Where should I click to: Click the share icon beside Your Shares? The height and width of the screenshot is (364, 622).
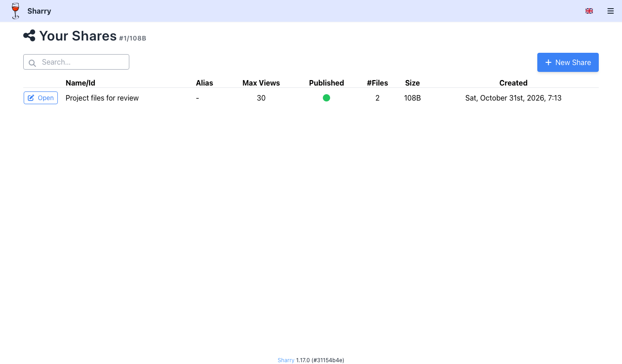(x=29, y=35)
